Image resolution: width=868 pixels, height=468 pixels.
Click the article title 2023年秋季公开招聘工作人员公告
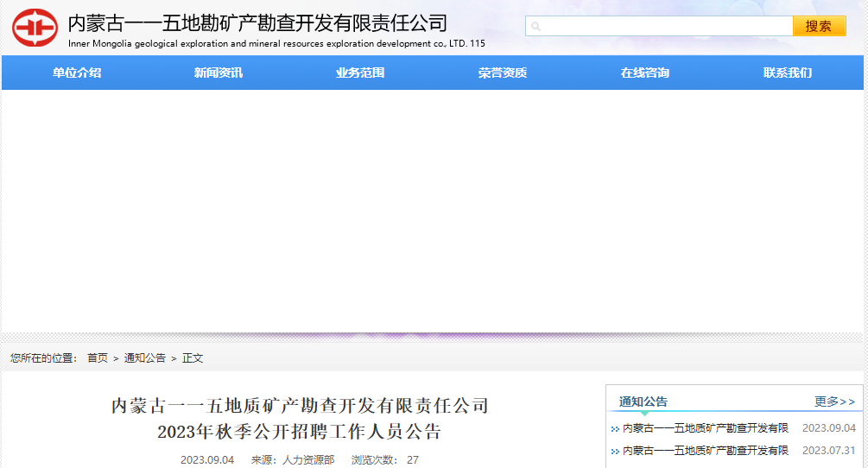300,432
